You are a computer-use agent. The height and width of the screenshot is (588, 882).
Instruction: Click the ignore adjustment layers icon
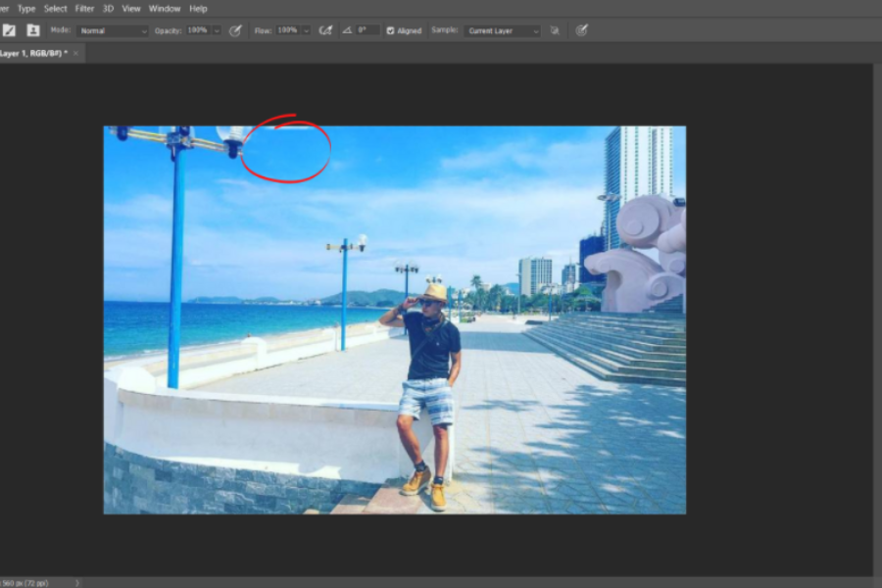555,30
